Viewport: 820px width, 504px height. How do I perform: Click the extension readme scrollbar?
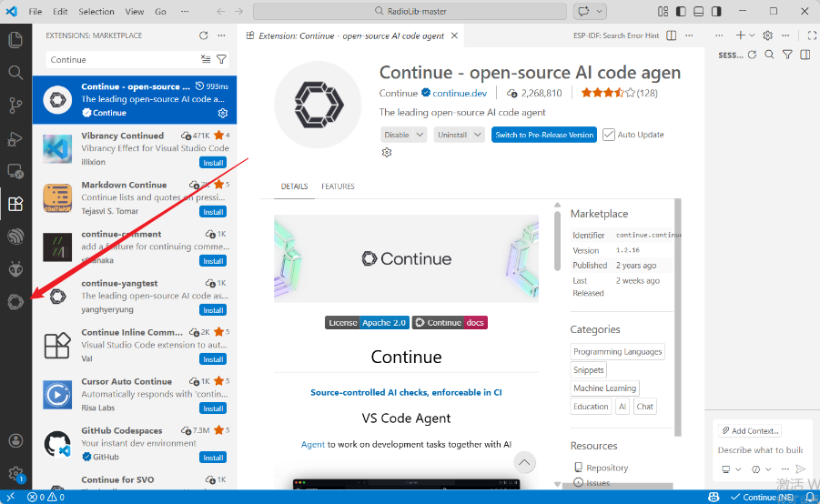point(558,240)
